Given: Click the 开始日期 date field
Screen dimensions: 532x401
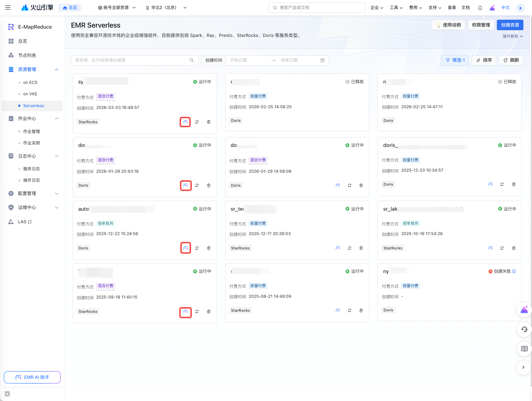Looking at the screenshot, I should click(247, 60).
